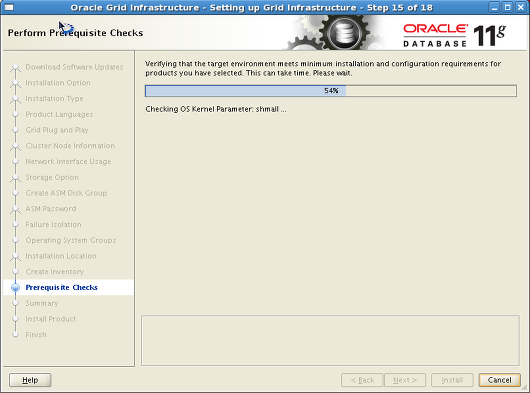The height and width of the screenshot is (393, 530).
Task: Select Storage Option step
Action: click(52, 177)
